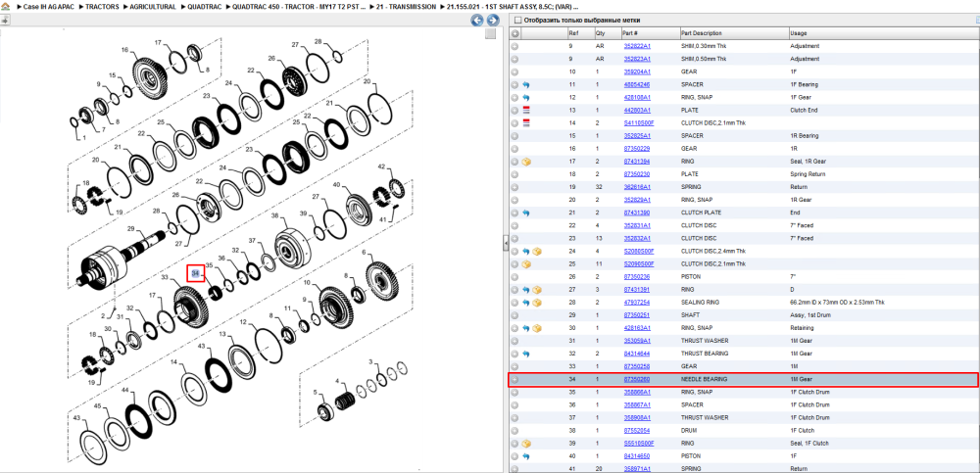Image resolution: width=980 pixels, height=473 pixels.
Task: Click the blue replacement arrow for part 87431390
Action: 526,213
